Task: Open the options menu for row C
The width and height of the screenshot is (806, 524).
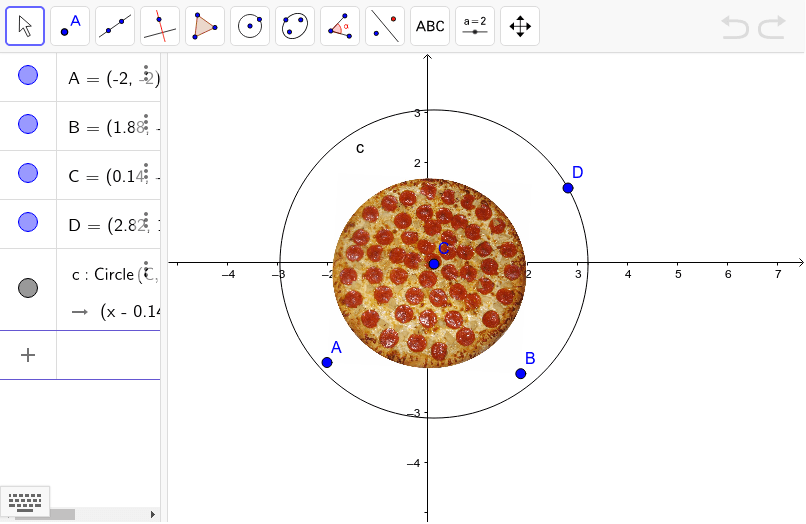Action: click(x=146, y=170)
